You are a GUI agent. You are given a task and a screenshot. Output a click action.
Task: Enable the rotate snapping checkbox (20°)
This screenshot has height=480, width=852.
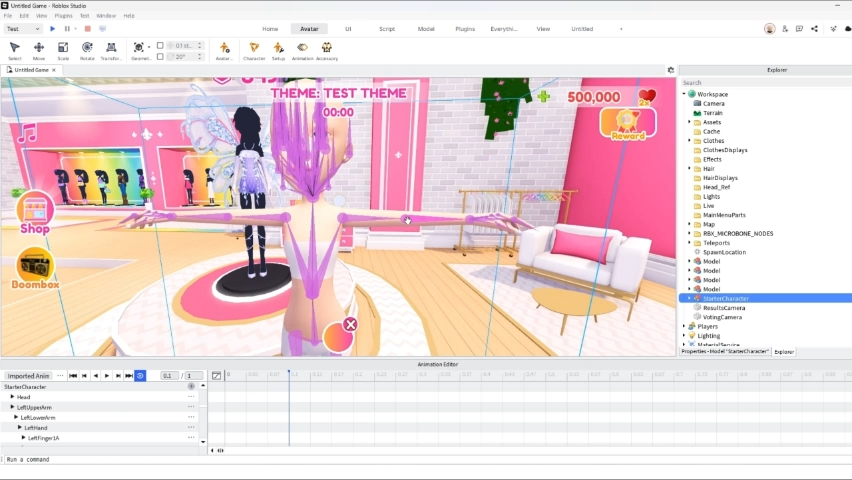160,57
